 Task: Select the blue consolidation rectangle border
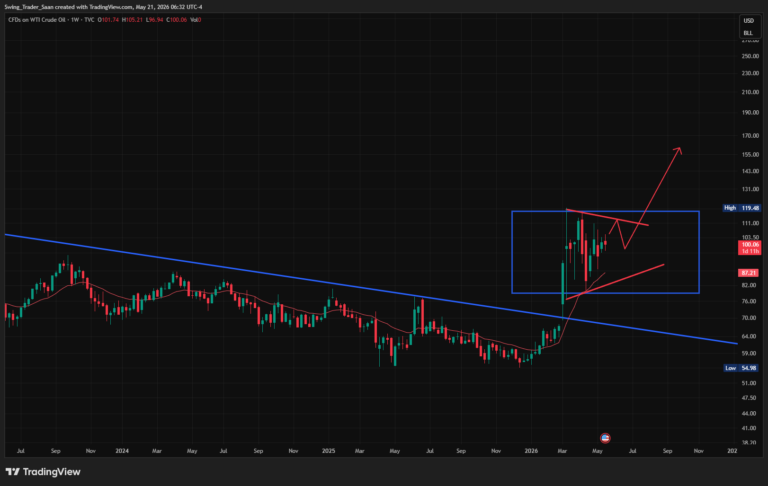(x=605, y=212)
